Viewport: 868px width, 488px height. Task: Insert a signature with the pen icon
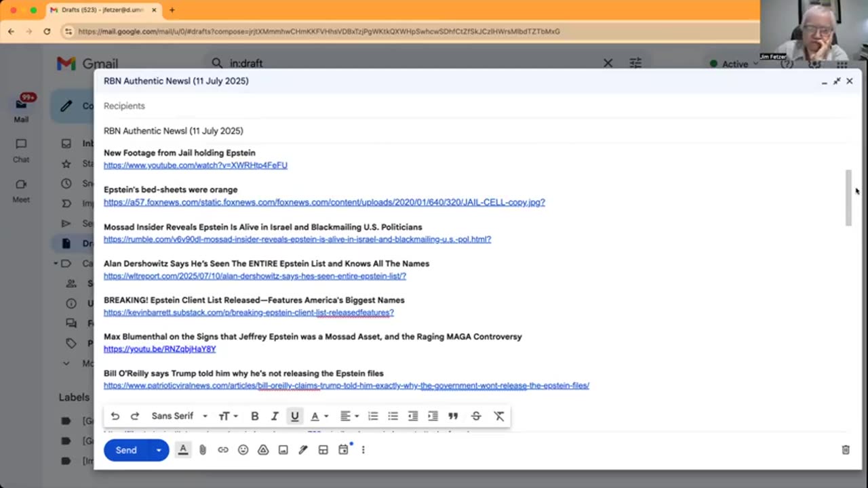303,450
